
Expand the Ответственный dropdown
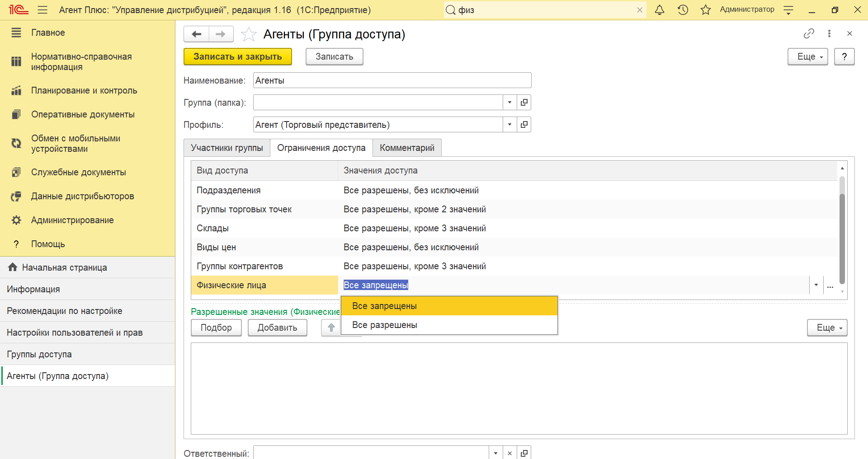tap(495, 453)
